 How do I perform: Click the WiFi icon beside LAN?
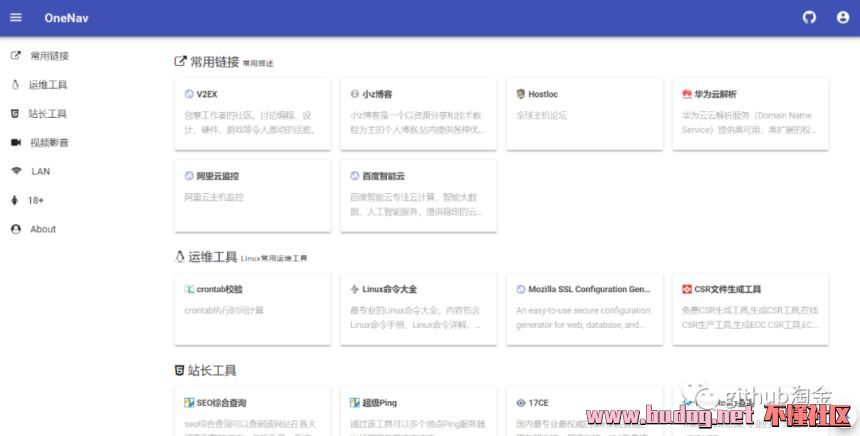click(16, 171)
